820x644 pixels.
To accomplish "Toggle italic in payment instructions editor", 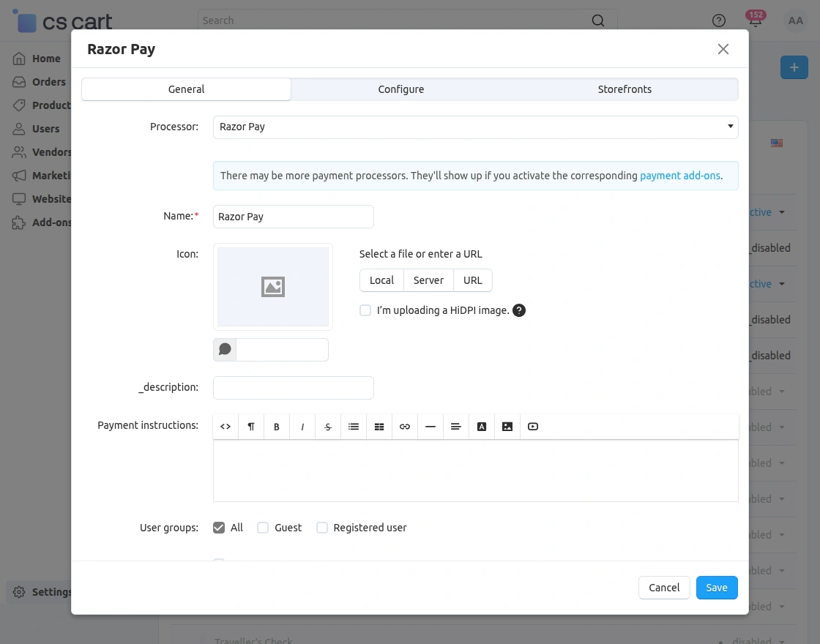I will point(302,426).
